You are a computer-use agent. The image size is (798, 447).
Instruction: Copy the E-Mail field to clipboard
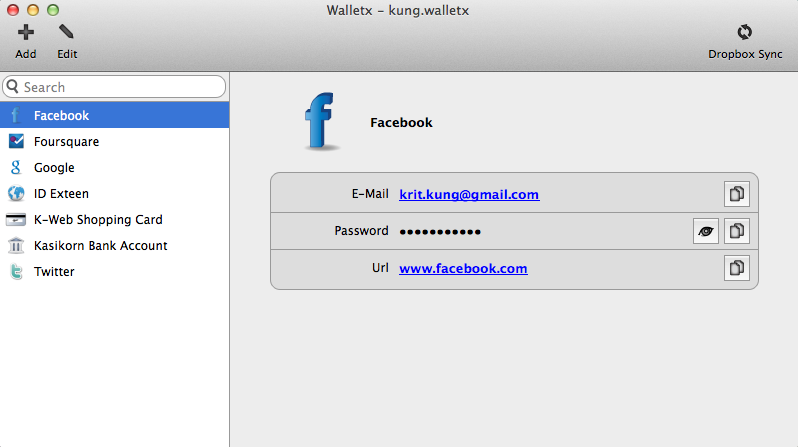coord(736,194)
